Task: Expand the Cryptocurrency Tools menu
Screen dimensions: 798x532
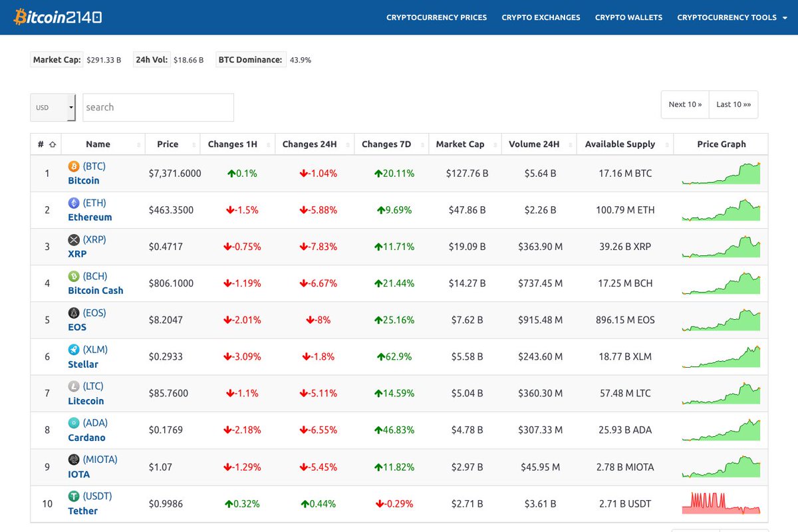Action: pyautogui.click(x=731, y=17)
